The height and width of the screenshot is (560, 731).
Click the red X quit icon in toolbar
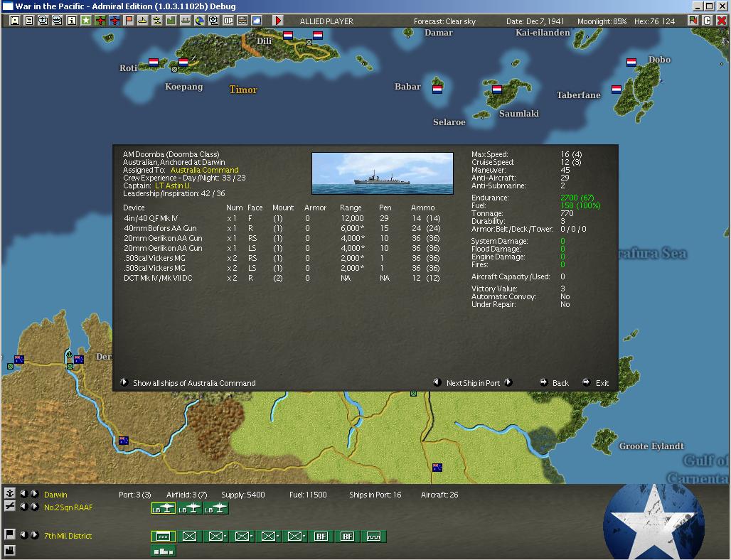point(722,21)
